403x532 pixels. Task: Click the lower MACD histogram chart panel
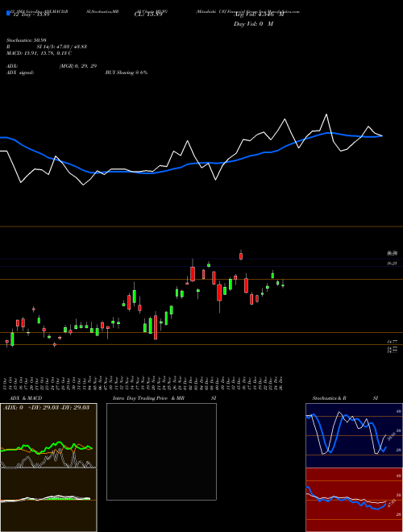[48, 500]
